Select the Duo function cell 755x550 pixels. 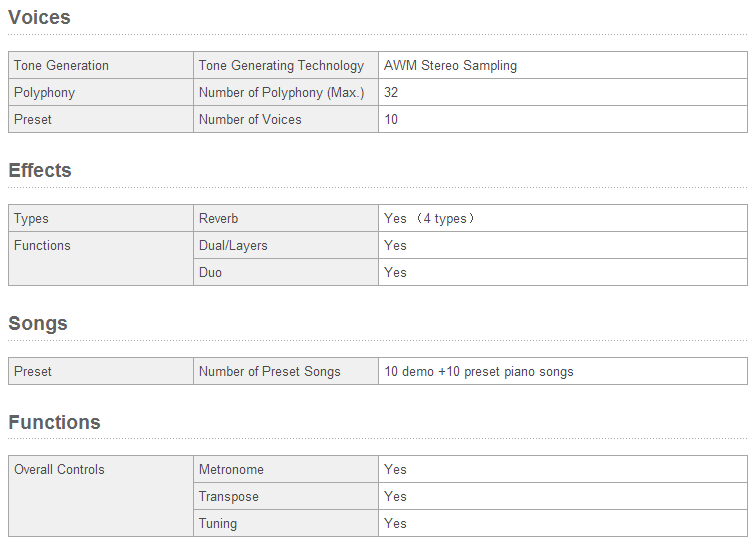210,273
